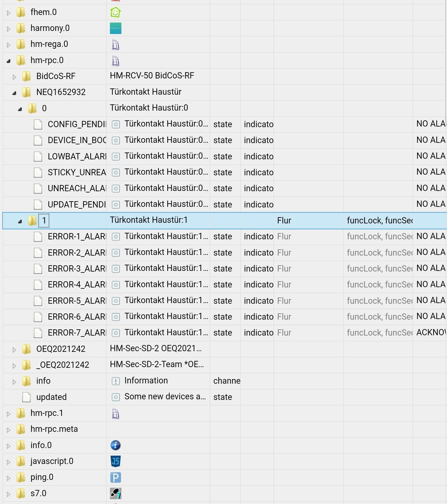The width and height of the screenshot is (447, 504).
Task: Click the 'Türkontakt Haustür:0' channel name
Action: [x=149, y=108]
